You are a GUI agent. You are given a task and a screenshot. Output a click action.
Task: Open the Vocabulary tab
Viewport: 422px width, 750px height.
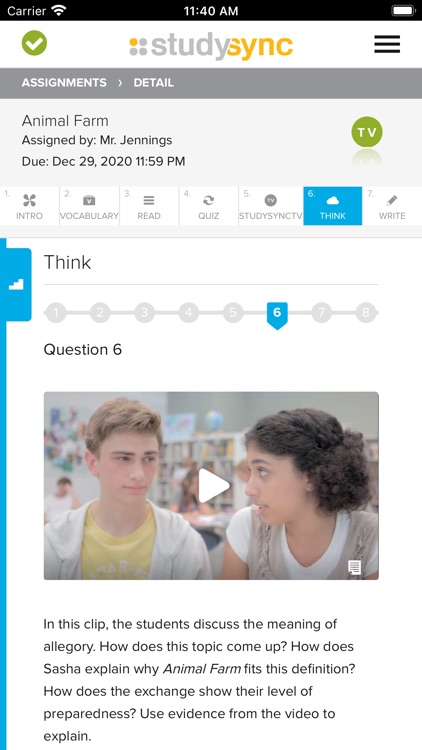pos(89,206)
